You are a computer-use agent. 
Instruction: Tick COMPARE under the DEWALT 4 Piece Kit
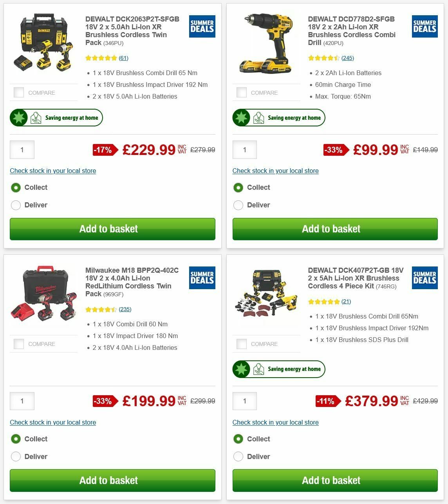(242, 344)
